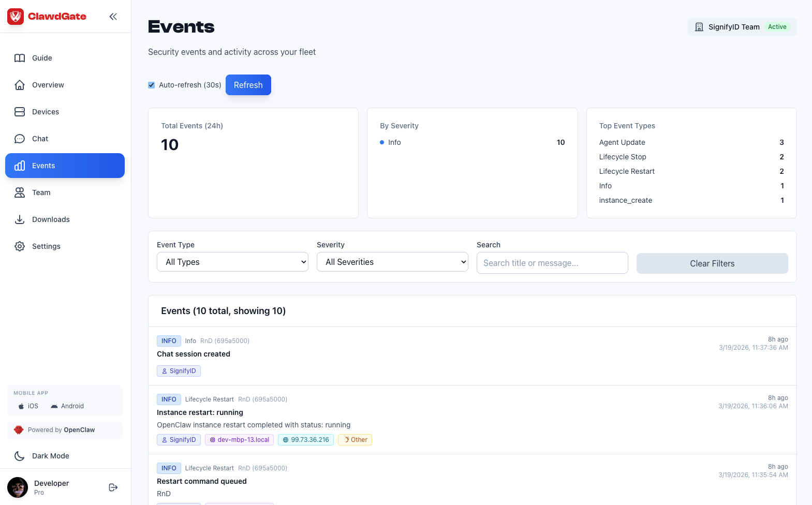Click the 'Events (10 total, showing 10)' heading
The width and height of the screenshot is (812, 505).
pos(224,311)
